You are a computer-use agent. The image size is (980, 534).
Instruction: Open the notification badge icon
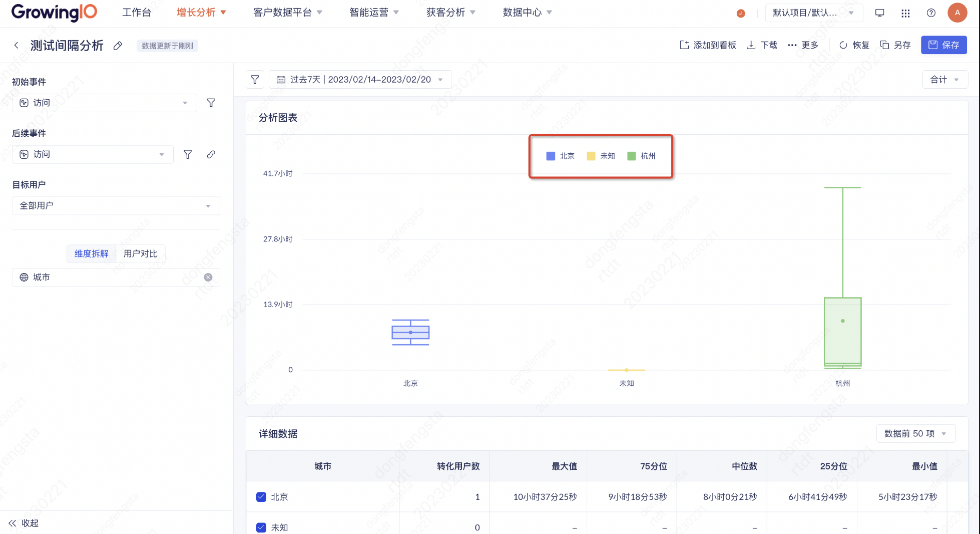(741, 13)
